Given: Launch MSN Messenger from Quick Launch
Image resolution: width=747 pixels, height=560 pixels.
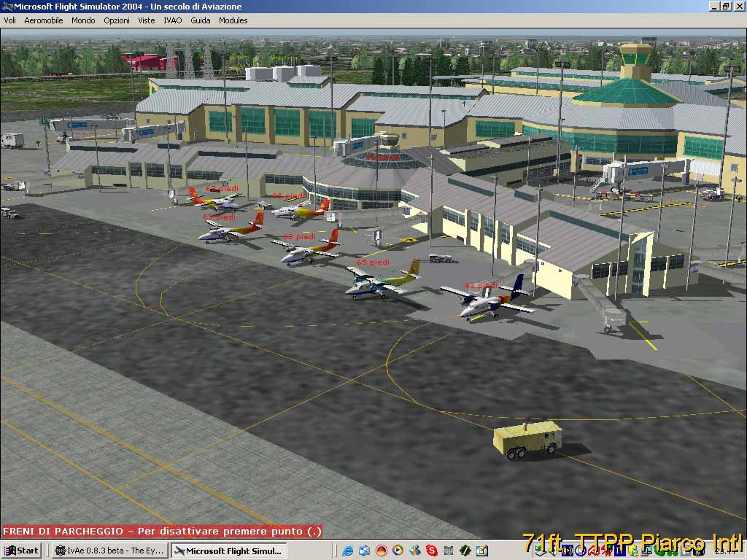Looking at the screenshot, I should tap(415, 551).
